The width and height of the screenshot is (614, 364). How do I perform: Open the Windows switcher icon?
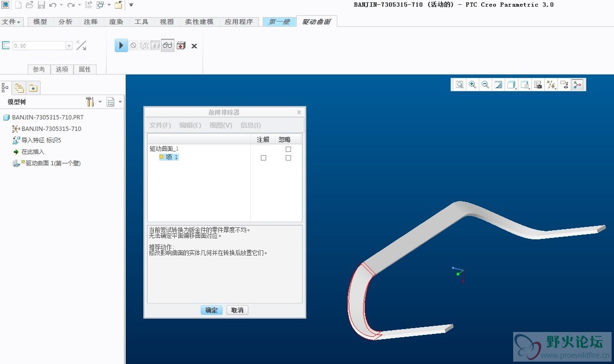pyautogui.click(x=100, y=5)
